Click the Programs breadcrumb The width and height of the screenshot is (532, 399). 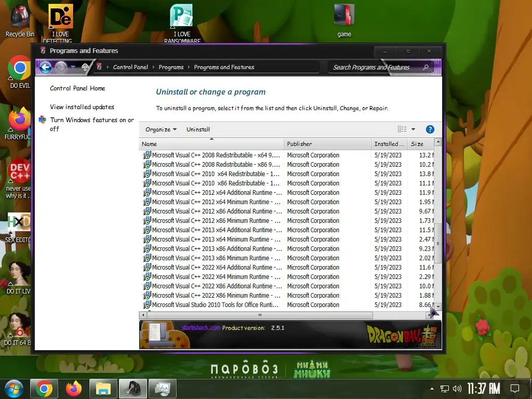click(171, 67)
